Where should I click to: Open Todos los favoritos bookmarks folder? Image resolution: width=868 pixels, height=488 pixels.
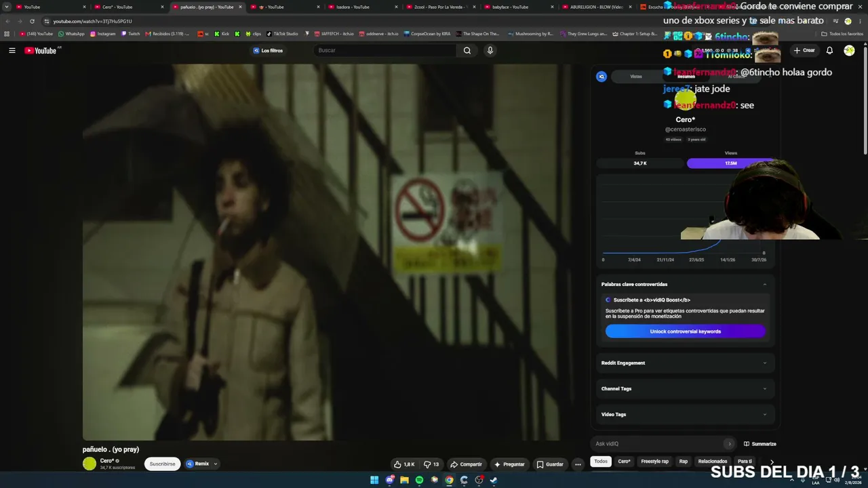[x=842, y=34]
